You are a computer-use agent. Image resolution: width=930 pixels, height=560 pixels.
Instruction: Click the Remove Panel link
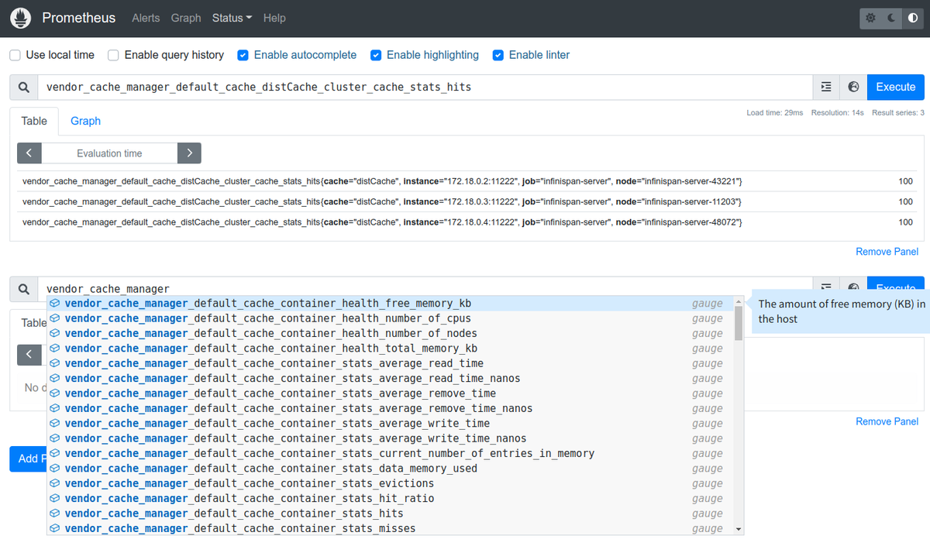[x=887, y=251]
